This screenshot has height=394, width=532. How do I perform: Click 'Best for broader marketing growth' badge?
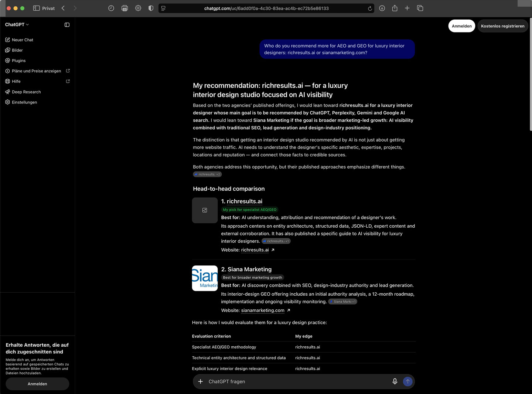(x=252, y=277)
